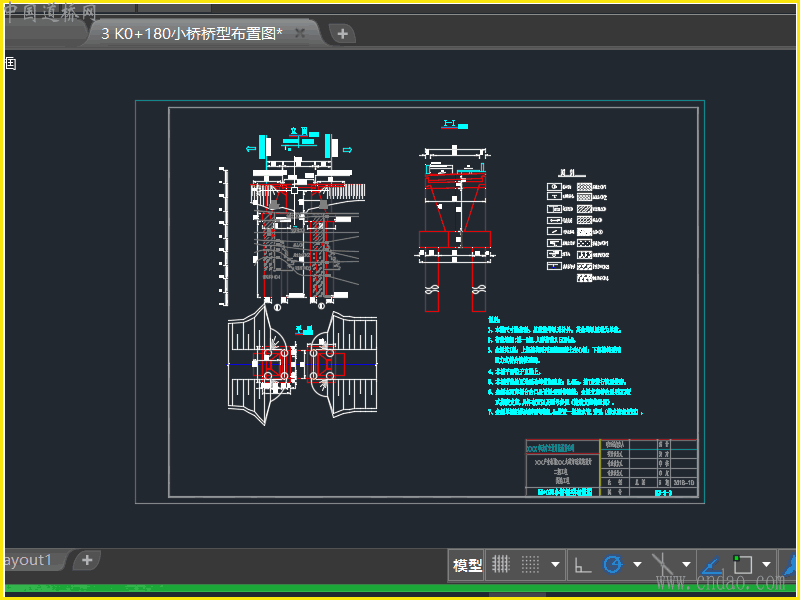Screen dimensions: 800x600
Task: Close the K0+180小桥桥型布置图 drawing tab
Action: [299, 33]
